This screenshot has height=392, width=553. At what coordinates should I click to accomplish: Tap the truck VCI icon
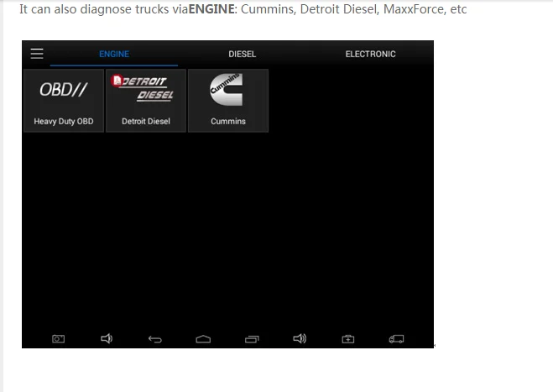pos(396,339)
